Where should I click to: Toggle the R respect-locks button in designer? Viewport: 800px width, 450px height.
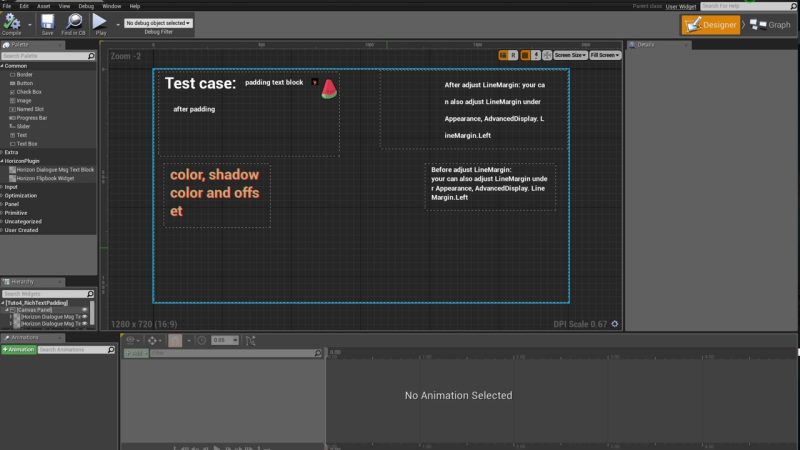[x=514, y=56]
